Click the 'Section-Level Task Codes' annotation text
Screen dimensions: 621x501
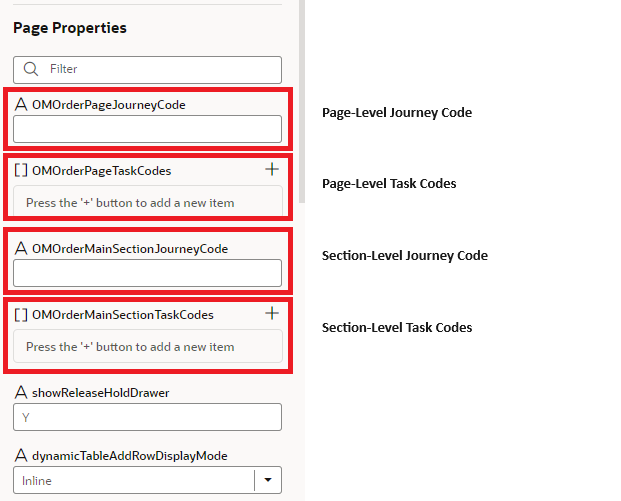397,328
